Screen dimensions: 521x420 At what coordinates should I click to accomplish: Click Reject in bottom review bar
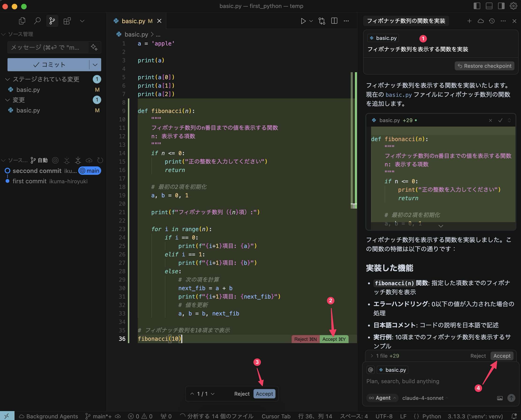242,394
